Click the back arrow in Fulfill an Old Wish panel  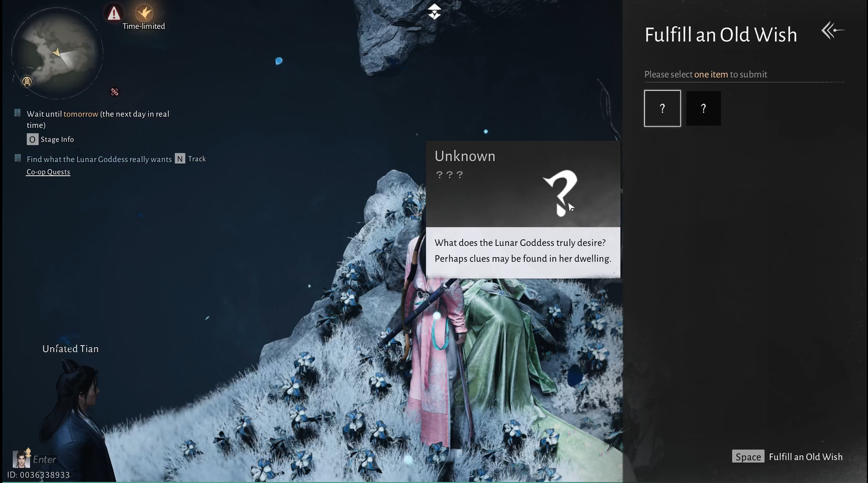(832, 30)
